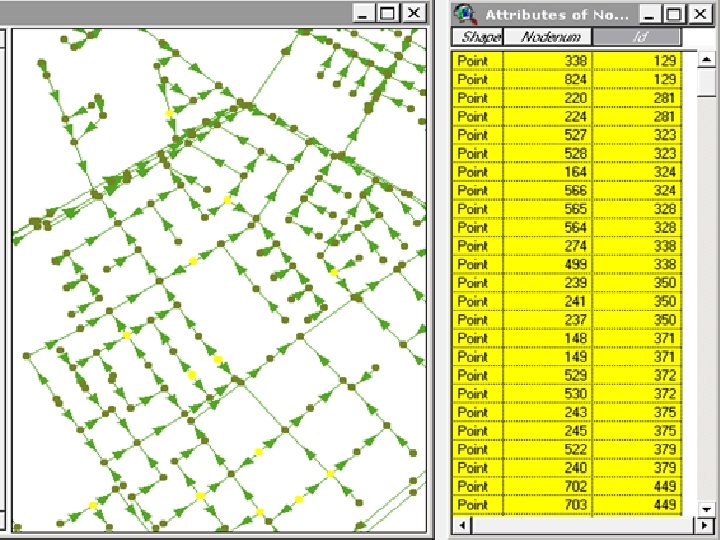Image resolution: width=720 pixels, height=540 pixels.
Task: Select Nodenum cell 824
Action: coord(548,79)
